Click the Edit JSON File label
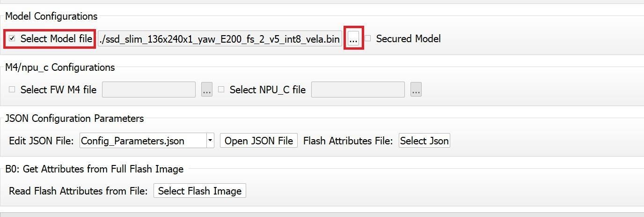This screenshot has height=217, width=644. [x=41, y=141]
